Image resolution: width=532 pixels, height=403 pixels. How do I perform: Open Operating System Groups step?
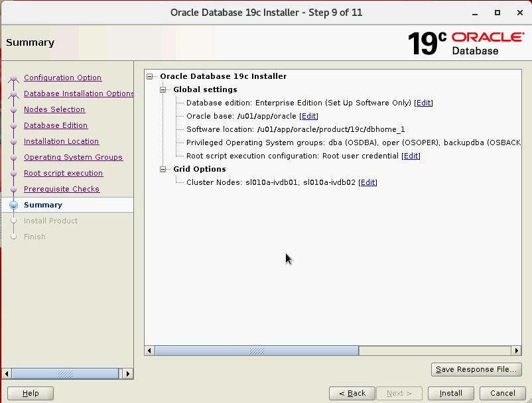pos(73,157)
